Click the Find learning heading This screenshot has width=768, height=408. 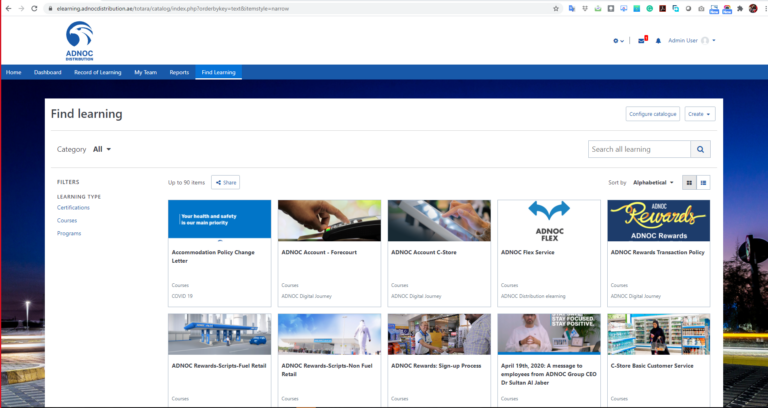[87, 114]
